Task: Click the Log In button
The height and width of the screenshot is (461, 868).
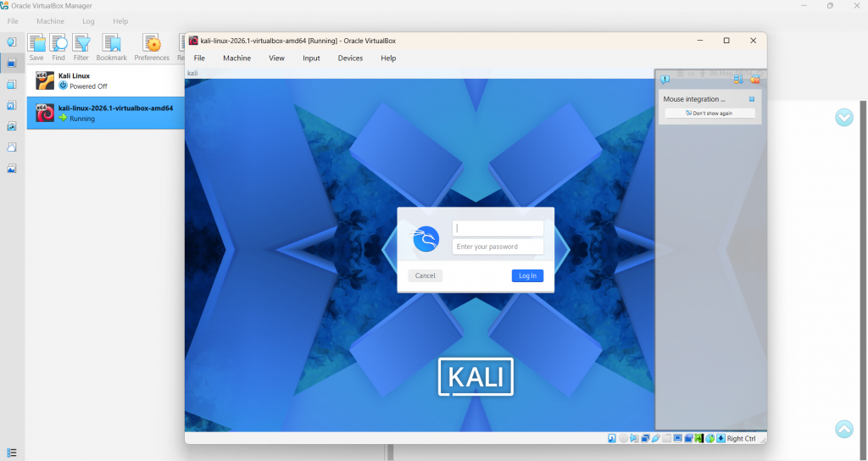Action: (527, 275)
